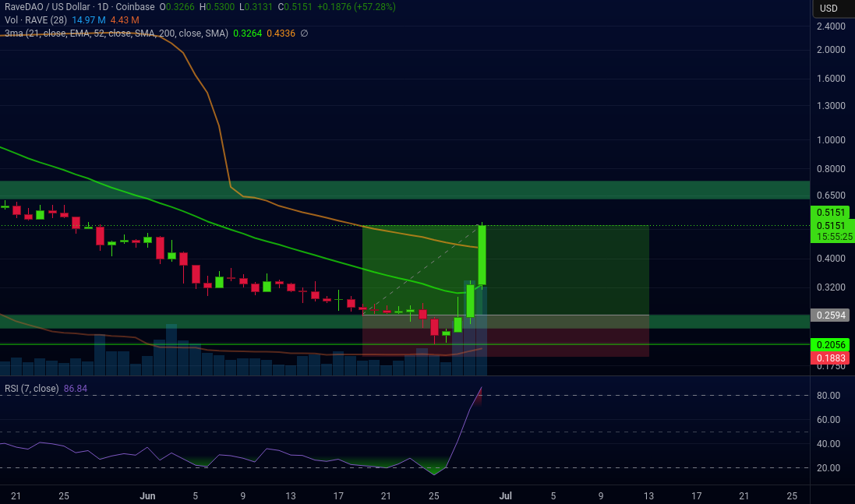Click the Jul label on the time axis
855x504 pixels.
[506, 496]
